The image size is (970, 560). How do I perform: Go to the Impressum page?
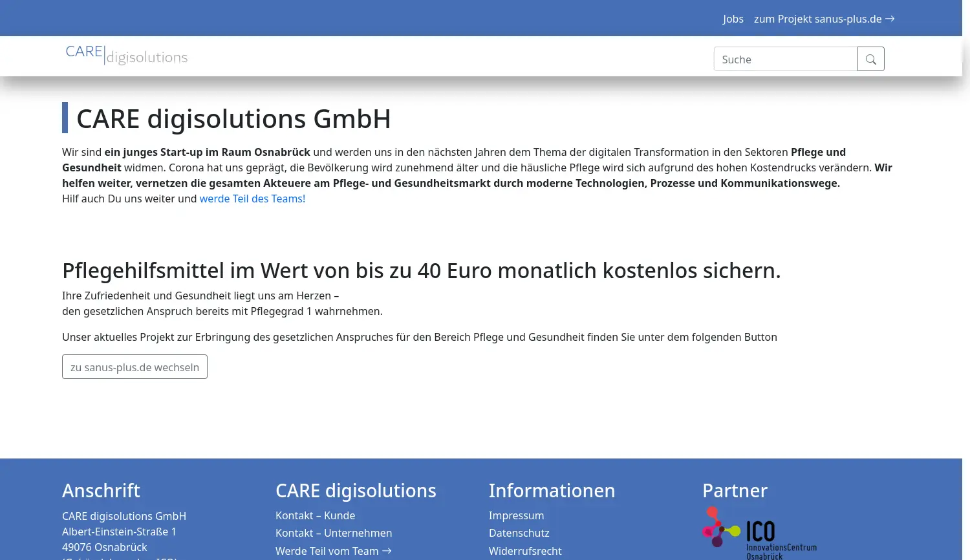coord(516,515)
